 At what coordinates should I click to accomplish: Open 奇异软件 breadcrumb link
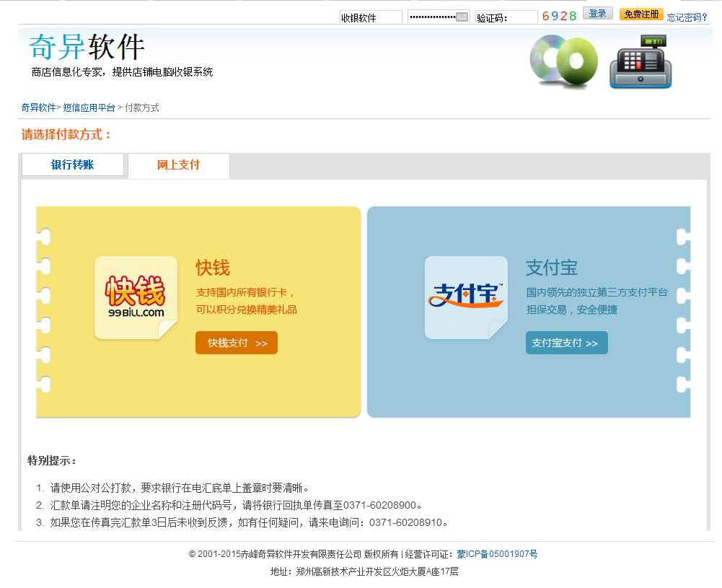[39, 107]
